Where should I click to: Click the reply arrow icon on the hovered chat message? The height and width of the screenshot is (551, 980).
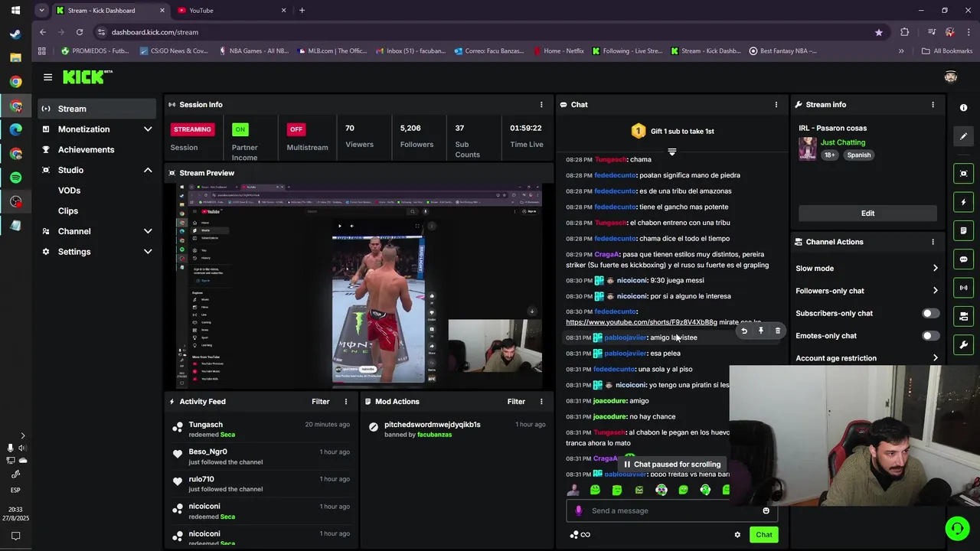tap(744, 331)
